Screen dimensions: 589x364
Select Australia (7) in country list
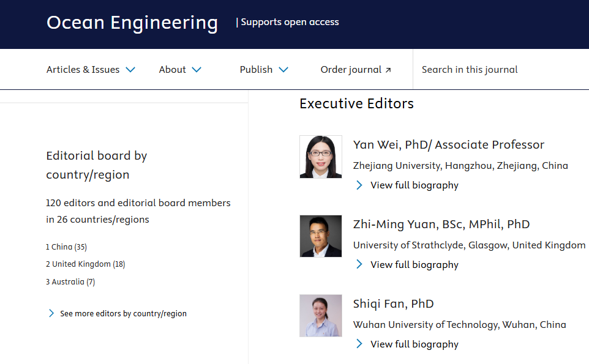(x=70, y=282)
